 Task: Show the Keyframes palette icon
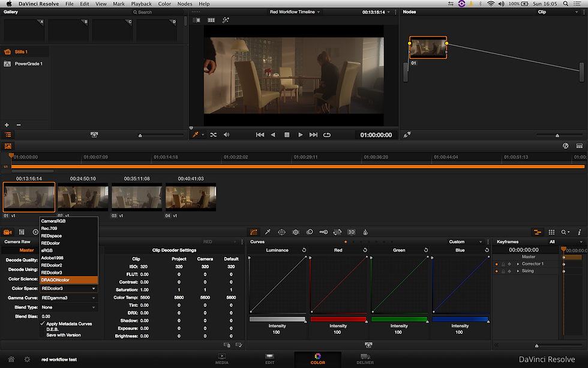click(x=538, y=232)
